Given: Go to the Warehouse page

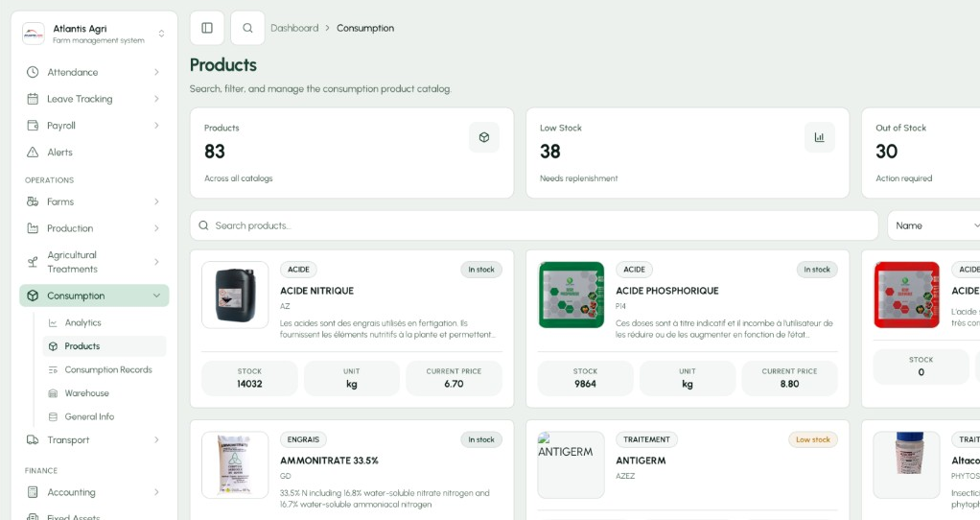Looking at the screenshot, I should [105, 393].
